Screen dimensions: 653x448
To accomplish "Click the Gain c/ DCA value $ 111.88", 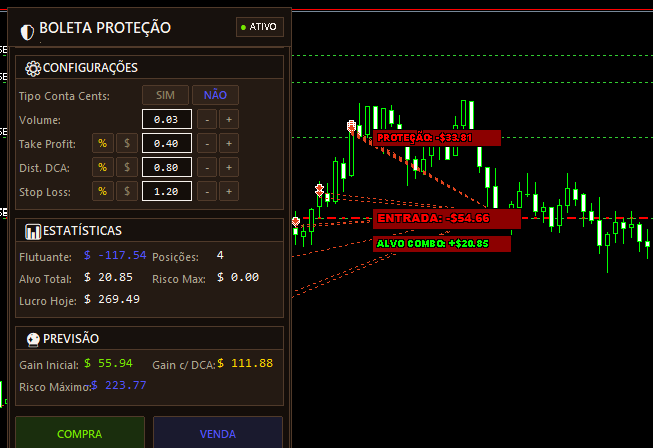I will [245, 363].
